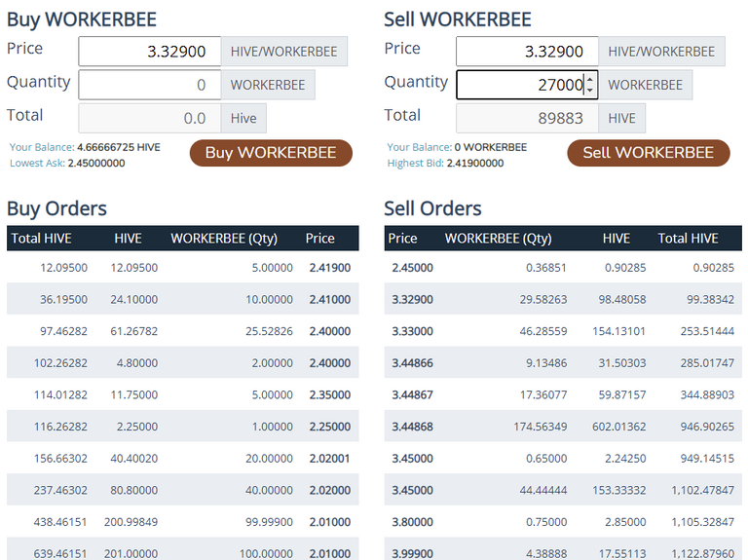Click the Buy WORKERBEE button
748x560 pixels.
(271, 153)
